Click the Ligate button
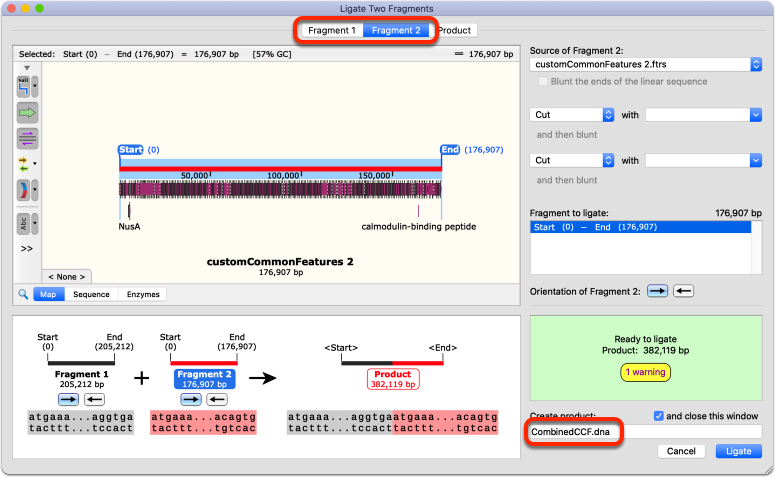The width and height of the screenshot is (775, 477). [x=738, y=451]
